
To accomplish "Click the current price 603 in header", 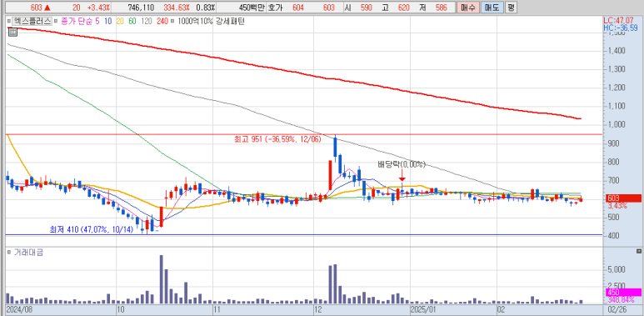I will [x=37, y=8].
